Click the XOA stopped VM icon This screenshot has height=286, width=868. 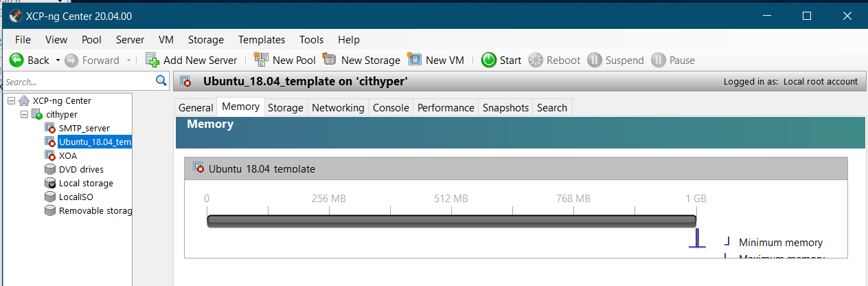tap(50, 155)
